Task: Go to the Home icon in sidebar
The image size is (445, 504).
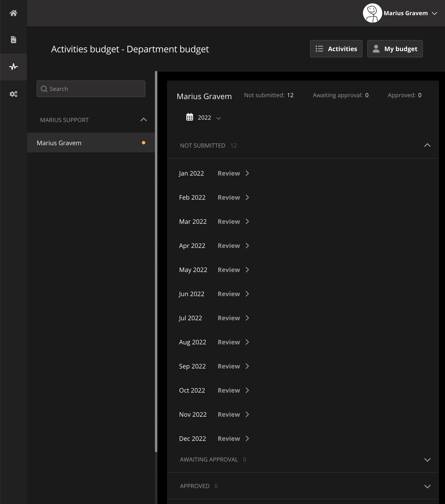Action: (13, 13)
